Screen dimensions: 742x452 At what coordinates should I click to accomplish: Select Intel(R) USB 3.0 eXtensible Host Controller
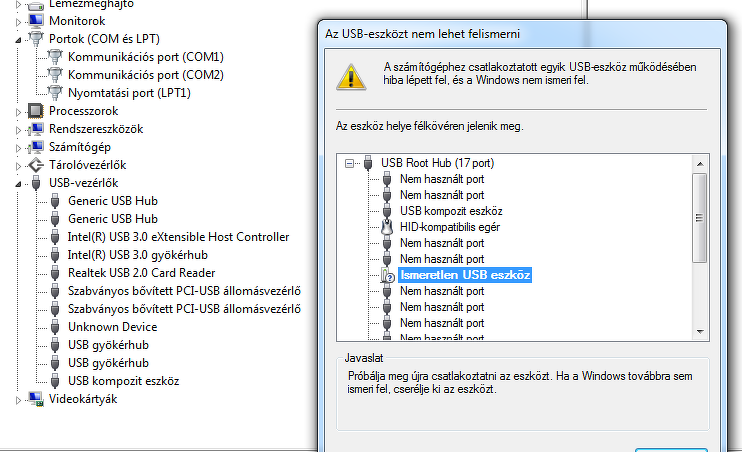tap(178, 237)
